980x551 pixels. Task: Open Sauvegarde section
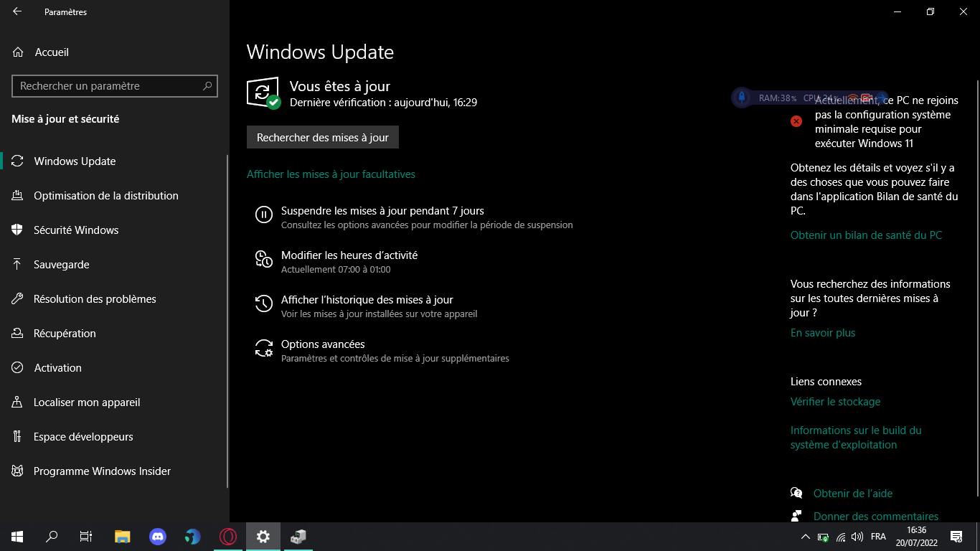[62, 265]
